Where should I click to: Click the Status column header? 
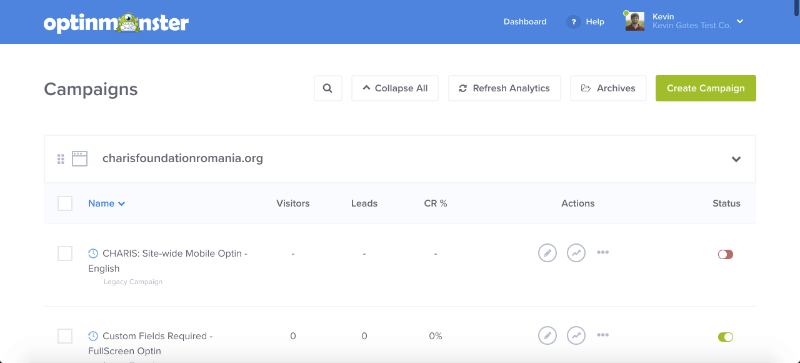click(x=727, y=203)
